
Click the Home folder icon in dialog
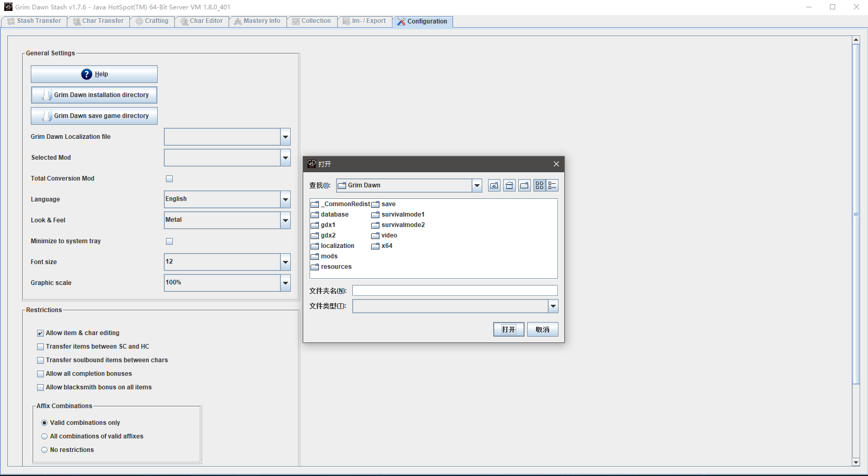coord(509,185)
